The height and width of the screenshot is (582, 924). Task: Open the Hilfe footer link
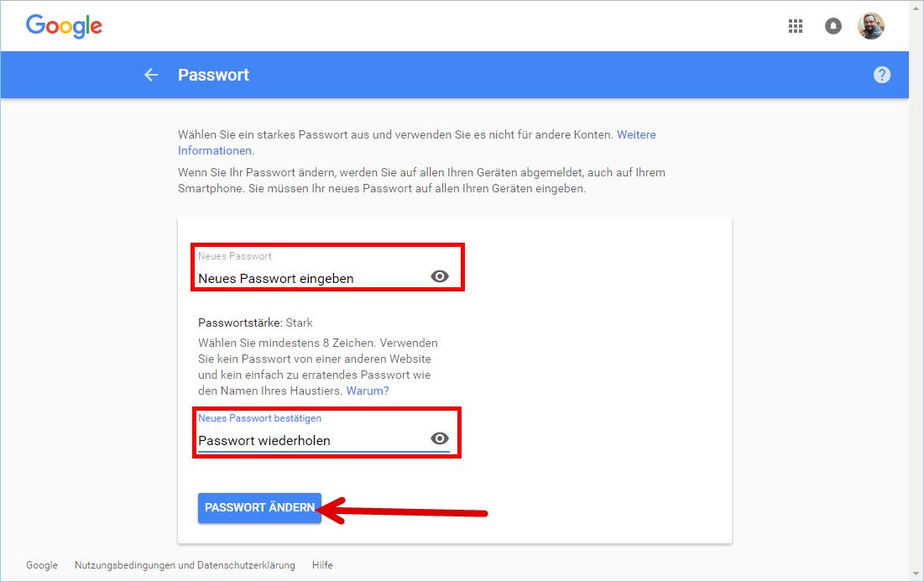point(322,565)
